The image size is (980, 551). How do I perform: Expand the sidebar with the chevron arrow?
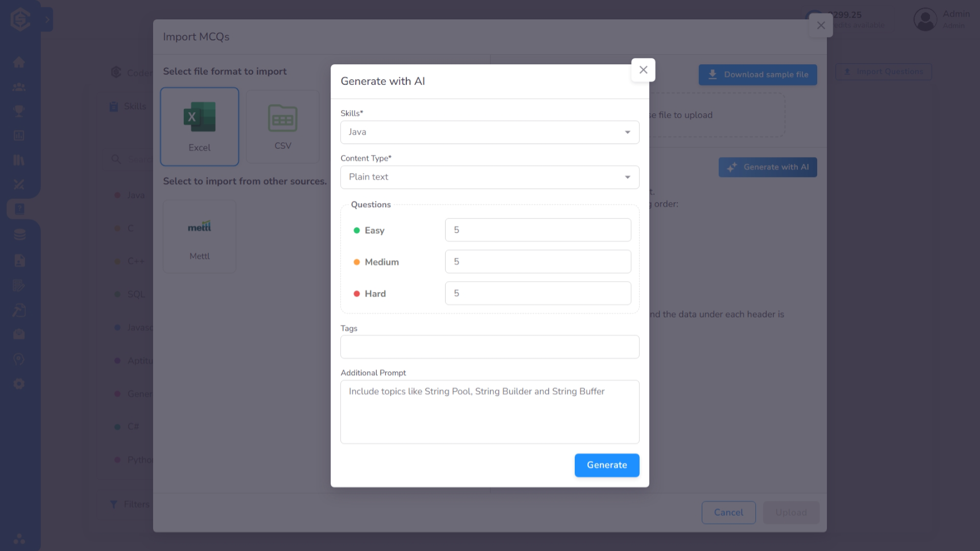[47, 20]
